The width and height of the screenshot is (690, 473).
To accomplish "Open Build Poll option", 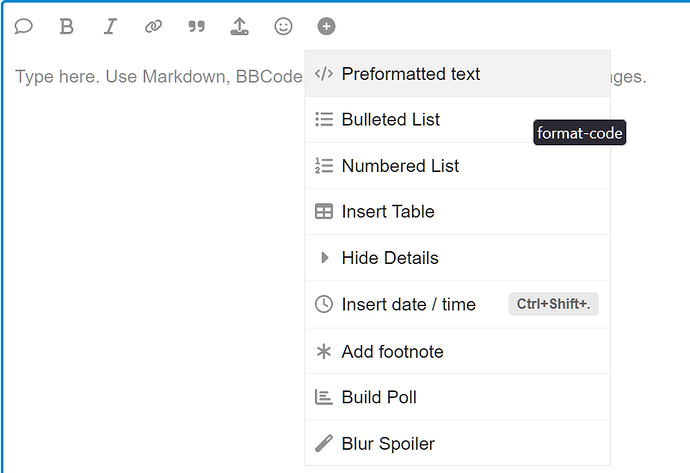I will (x=458, y=397).
